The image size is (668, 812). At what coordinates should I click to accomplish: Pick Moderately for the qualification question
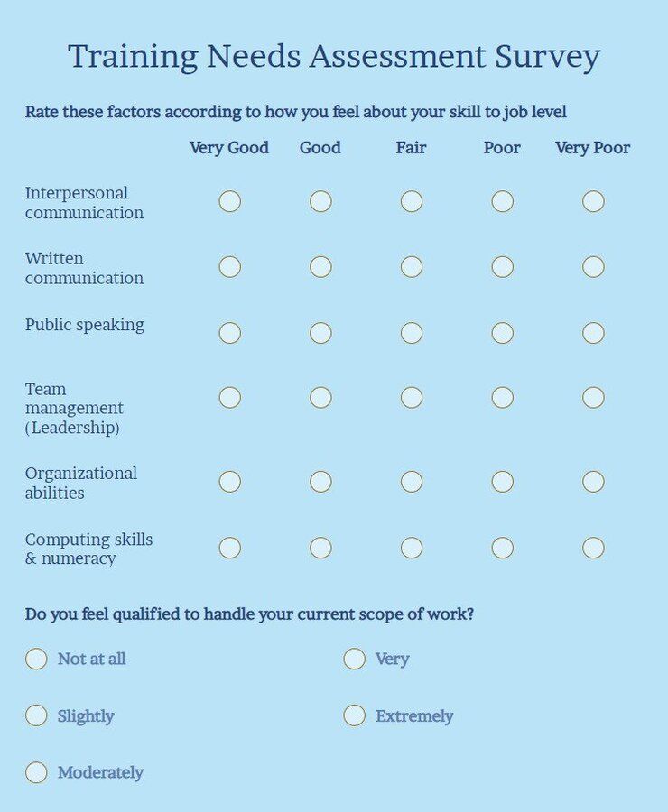click(36, 772)
